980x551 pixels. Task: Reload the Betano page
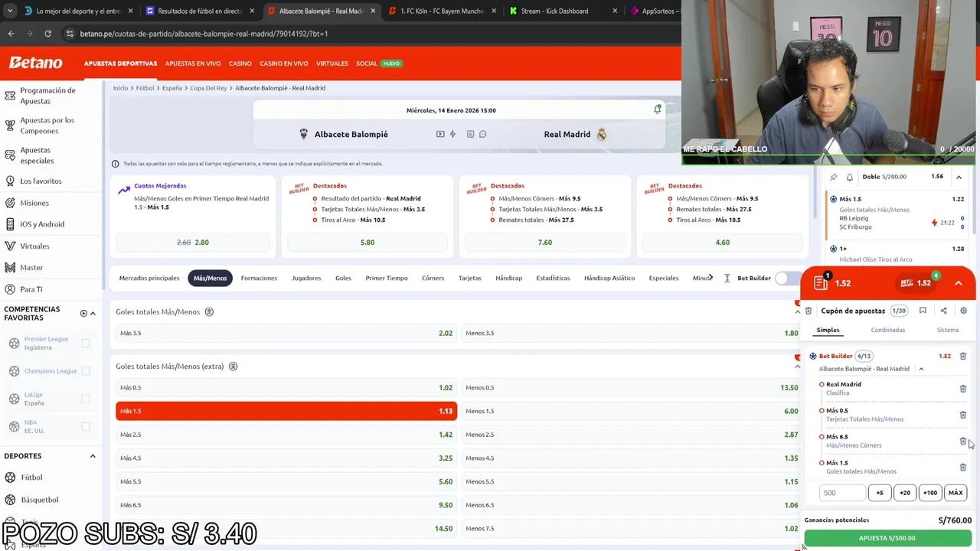(47, 34)
